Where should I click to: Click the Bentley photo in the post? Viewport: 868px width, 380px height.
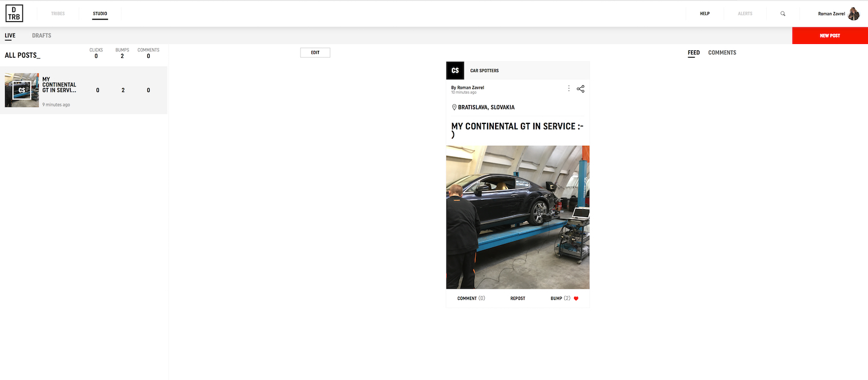pos(518,217)
